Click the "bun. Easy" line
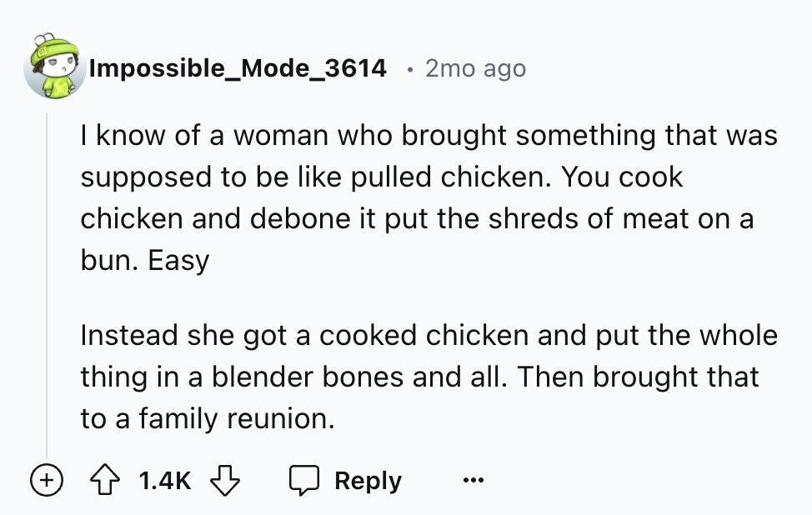Image resolution: width=812 pixels, height=515 pixels. [145, 261]
